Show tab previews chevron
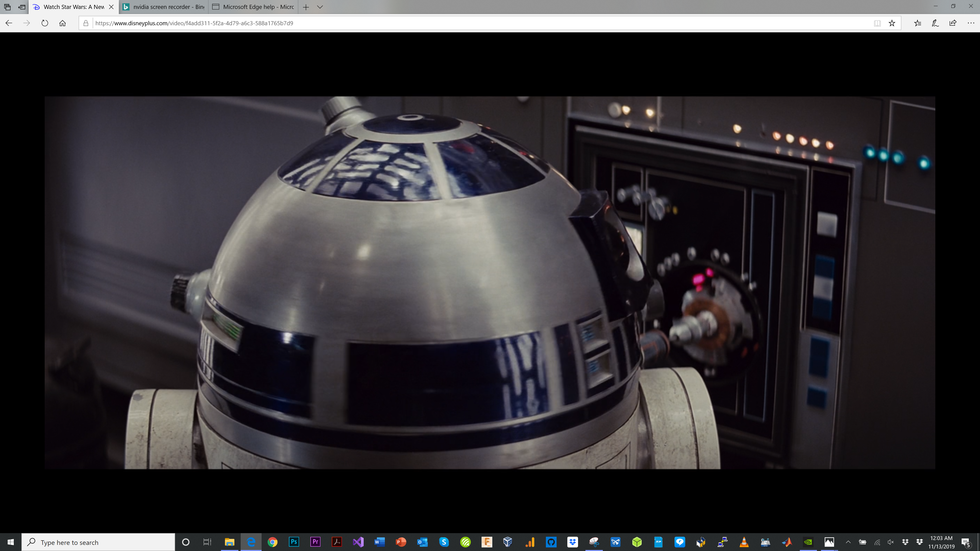The width and height of the screenshot is (980, 551). tap(320, 7)
